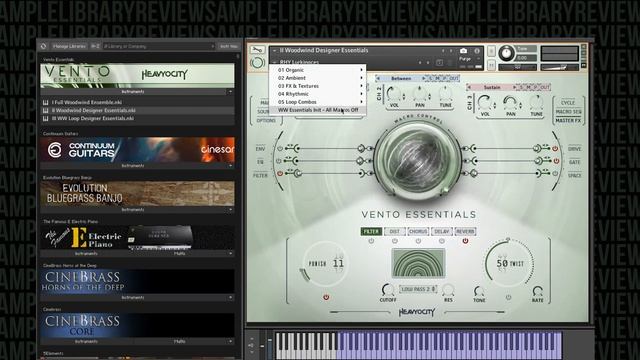
Task: Expand the CineBrass Horns of the Deep Instruments arrow
Action: [x=230, y=298]
